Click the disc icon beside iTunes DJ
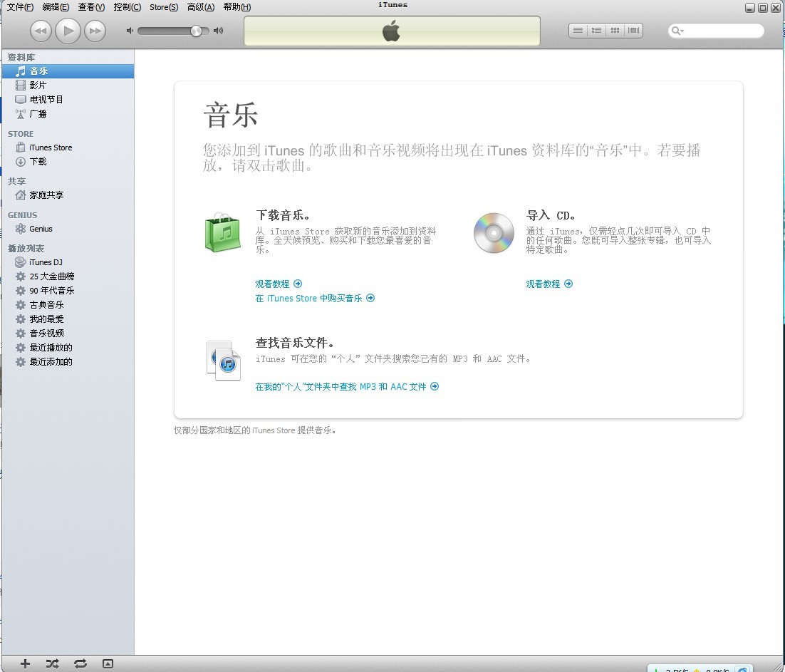The height and width of the screenshot is (672, 785). (x=21, y=262)
